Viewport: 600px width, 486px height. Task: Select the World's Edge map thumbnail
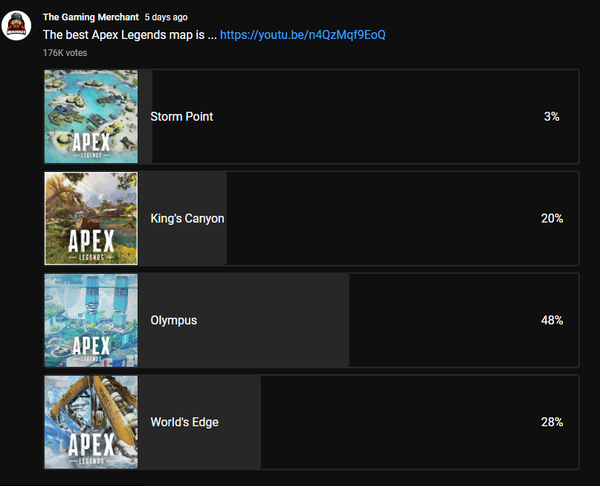point(91,422)
